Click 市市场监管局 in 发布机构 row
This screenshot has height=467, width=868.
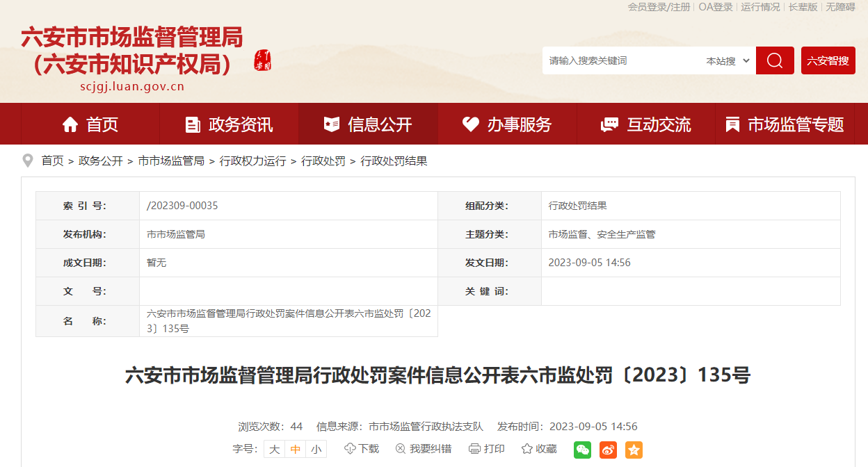coord(176,234)
